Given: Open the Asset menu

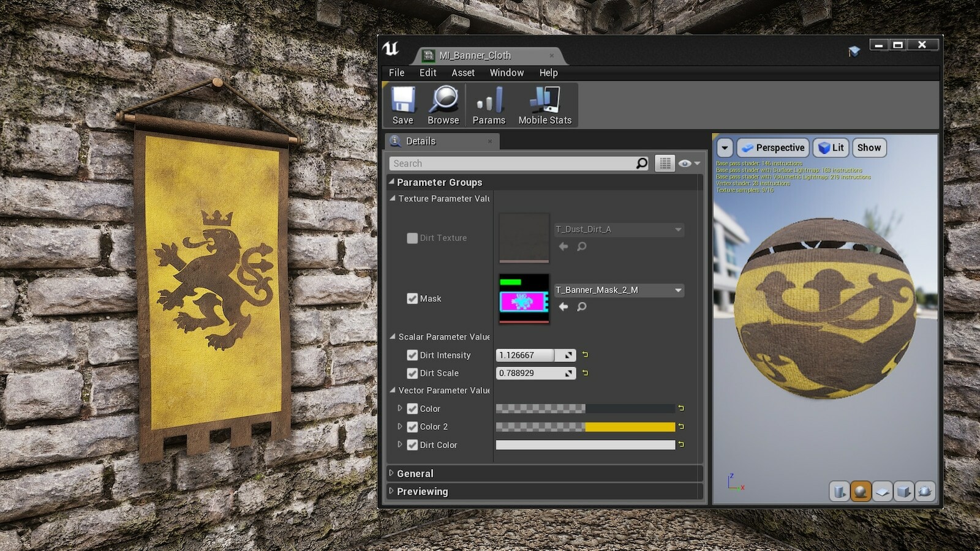Looking at the screenshot, I should coord(463,73).
